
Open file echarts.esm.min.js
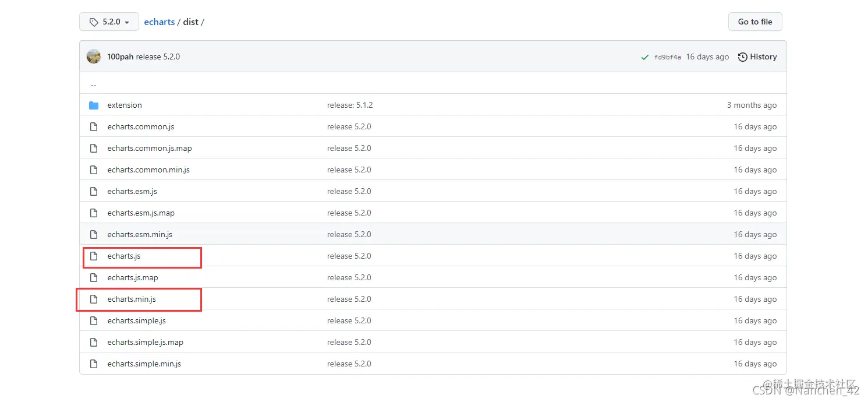pos(140,234)
